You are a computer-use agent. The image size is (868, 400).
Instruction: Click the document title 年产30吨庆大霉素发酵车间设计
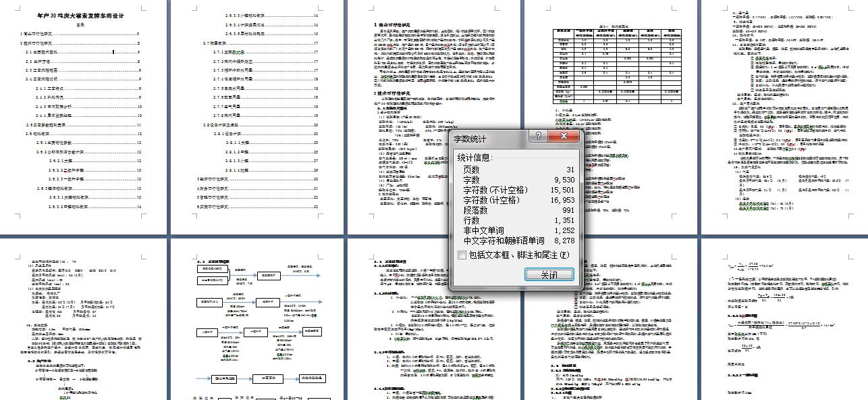click(x=80, y=16)
